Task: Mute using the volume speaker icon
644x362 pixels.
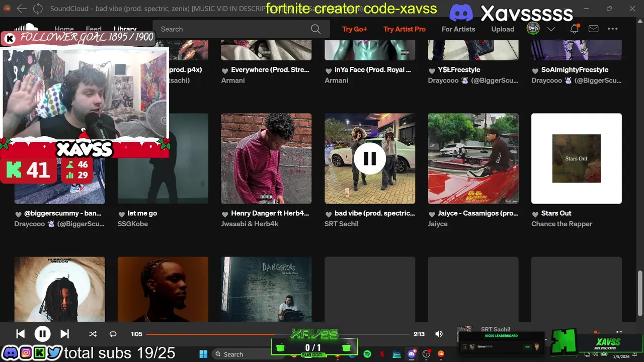Action: click(x=439, y=334)
